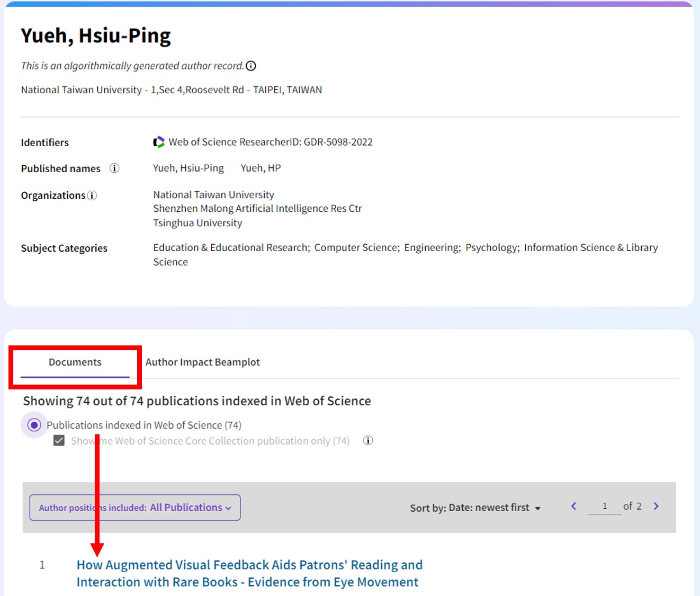Go to previous page arrow in pagination
The width and height of the screenshot is (700, 596).
coord(573,506)
